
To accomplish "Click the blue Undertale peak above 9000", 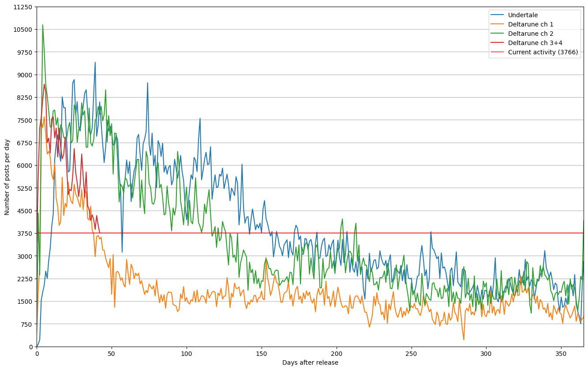I will (95, 63).
